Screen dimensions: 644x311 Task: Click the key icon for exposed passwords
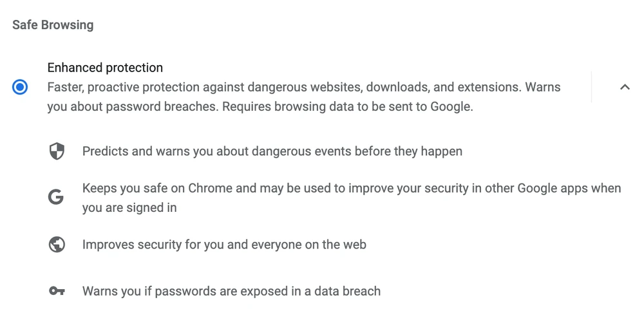[57, 291]
